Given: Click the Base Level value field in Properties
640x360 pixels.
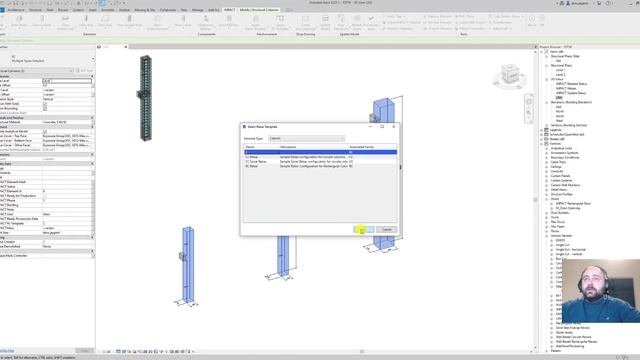Looking at the screenshot, I should (x=67, y=81).
